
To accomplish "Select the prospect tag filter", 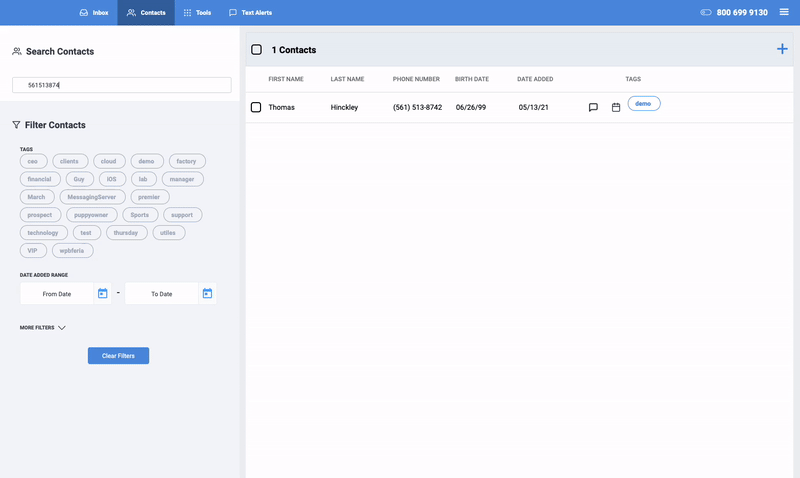I will click(x=40, y=215).
